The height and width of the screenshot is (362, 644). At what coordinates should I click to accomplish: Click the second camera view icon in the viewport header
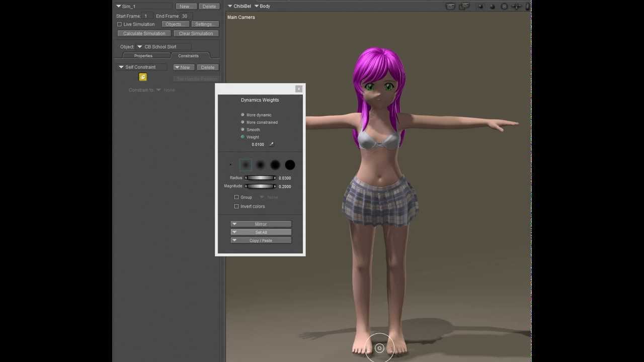point(465,7)
